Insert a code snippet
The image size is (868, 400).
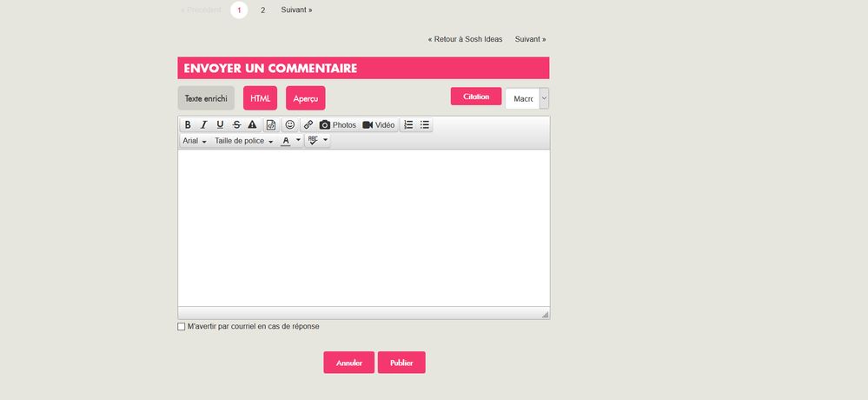[271, 125]
